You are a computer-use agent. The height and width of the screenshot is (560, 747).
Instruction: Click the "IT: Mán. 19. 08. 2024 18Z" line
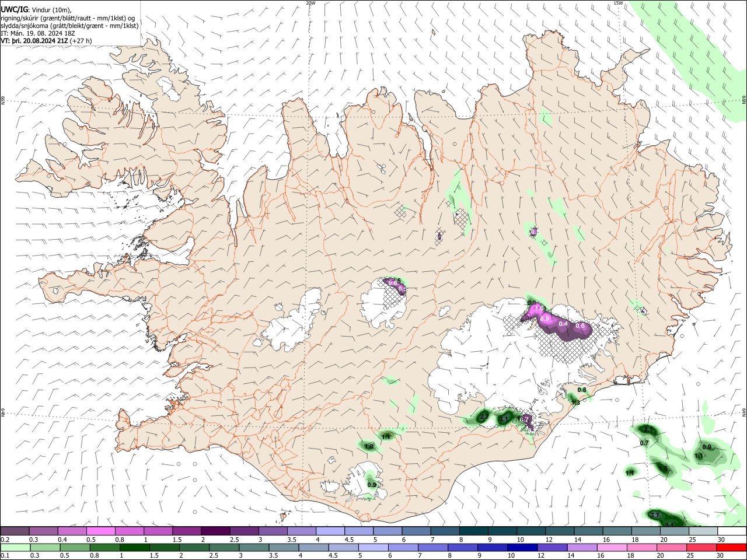click(x=37, y=33)
